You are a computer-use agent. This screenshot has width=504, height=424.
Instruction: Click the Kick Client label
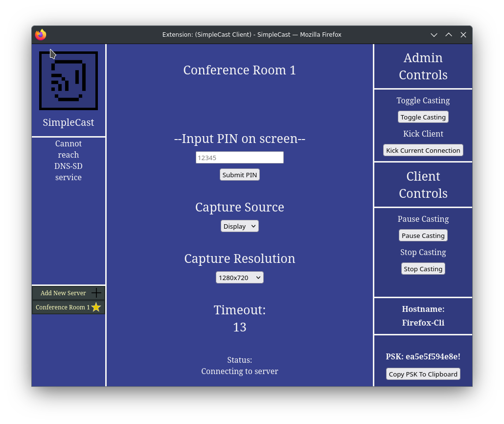[x=423, y=134]
